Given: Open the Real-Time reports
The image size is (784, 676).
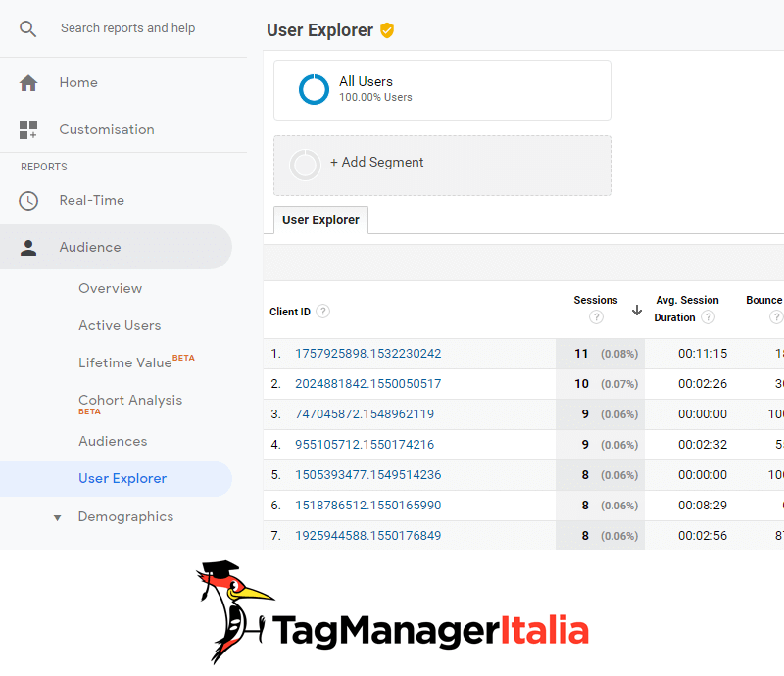Looking at the screenshot, I should pos(92,200).
